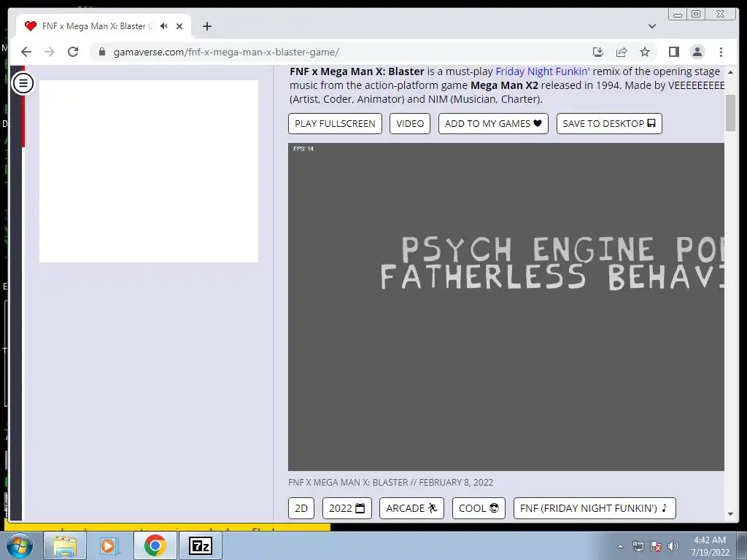Screen dimensions: 747x560
Task: Restore down the Chrome window
Action: (x=695, y=15)
